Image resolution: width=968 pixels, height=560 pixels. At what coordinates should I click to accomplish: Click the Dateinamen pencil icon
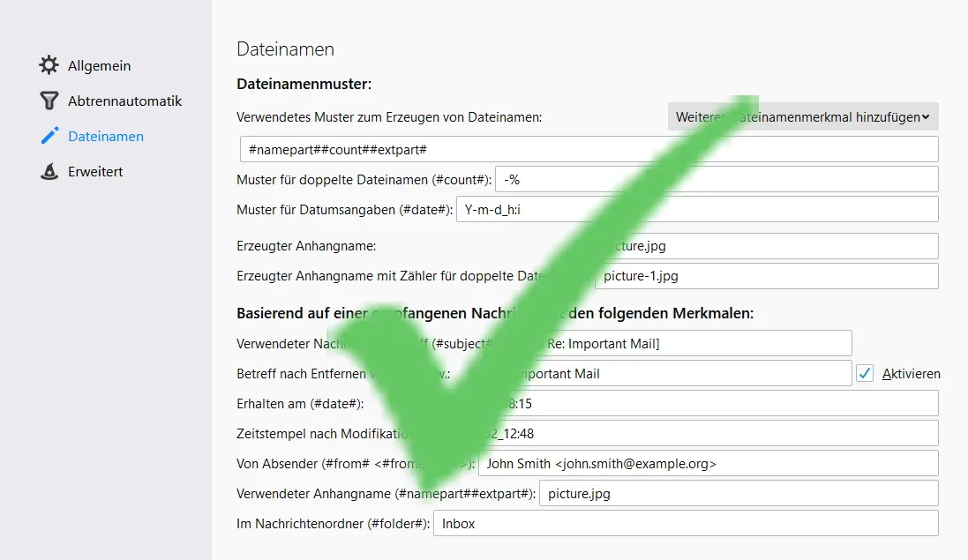click(x=49, y=136)
